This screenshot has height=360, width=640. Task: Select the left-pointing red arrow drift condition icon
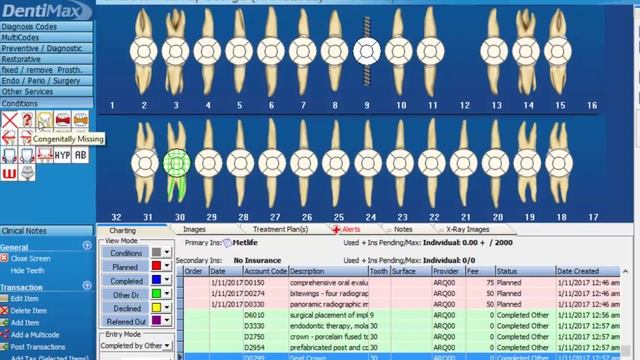point(9,138)
